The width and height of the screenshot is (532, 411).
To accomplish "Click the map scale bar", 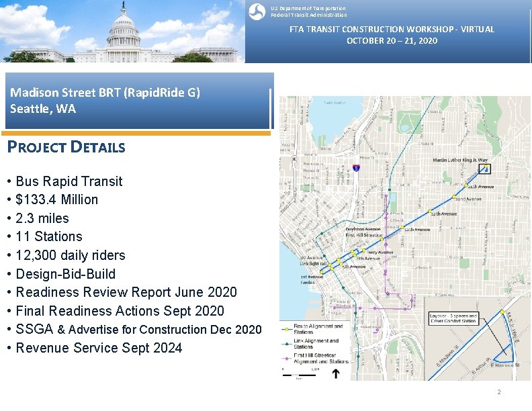I will pyautogui.click(x=300, y=375).
